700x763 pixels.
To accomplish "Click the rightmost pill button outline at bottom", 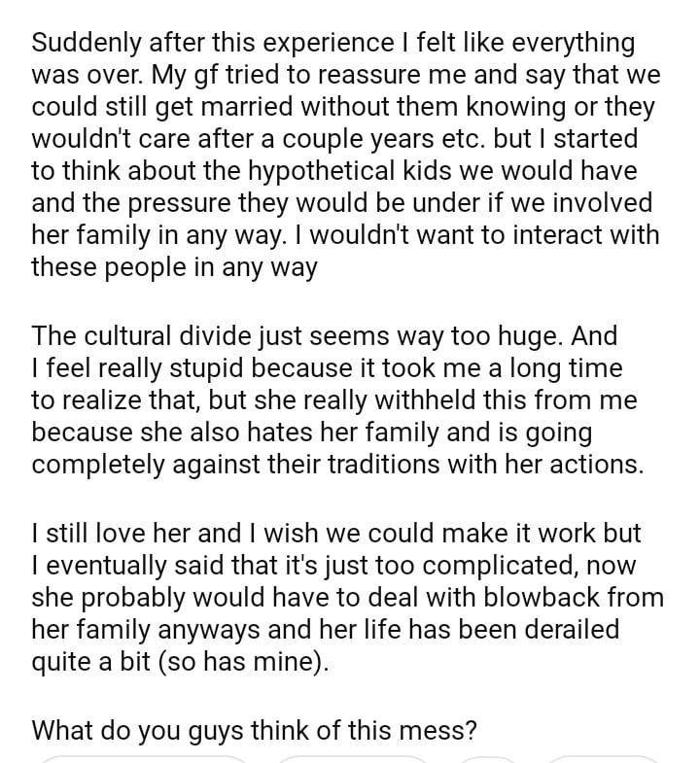I will click(604, 758).
